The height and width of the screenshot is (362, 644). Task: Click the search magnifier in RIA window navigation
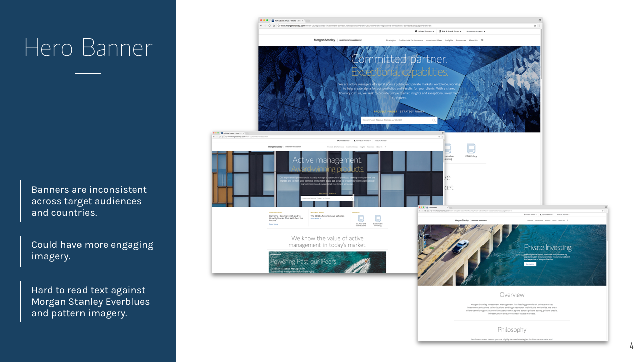pyautogui.click(x=482, y=40)
